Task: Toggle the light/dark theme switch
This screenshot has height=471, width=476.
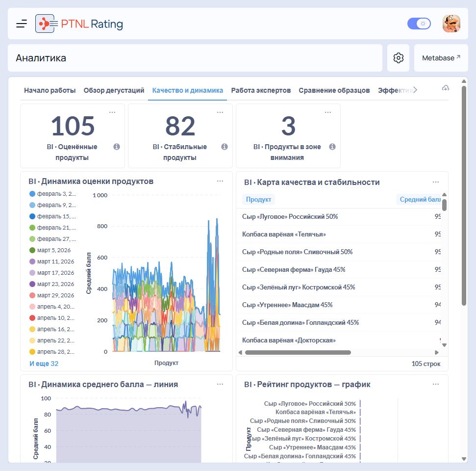Action: pos(419,24)
